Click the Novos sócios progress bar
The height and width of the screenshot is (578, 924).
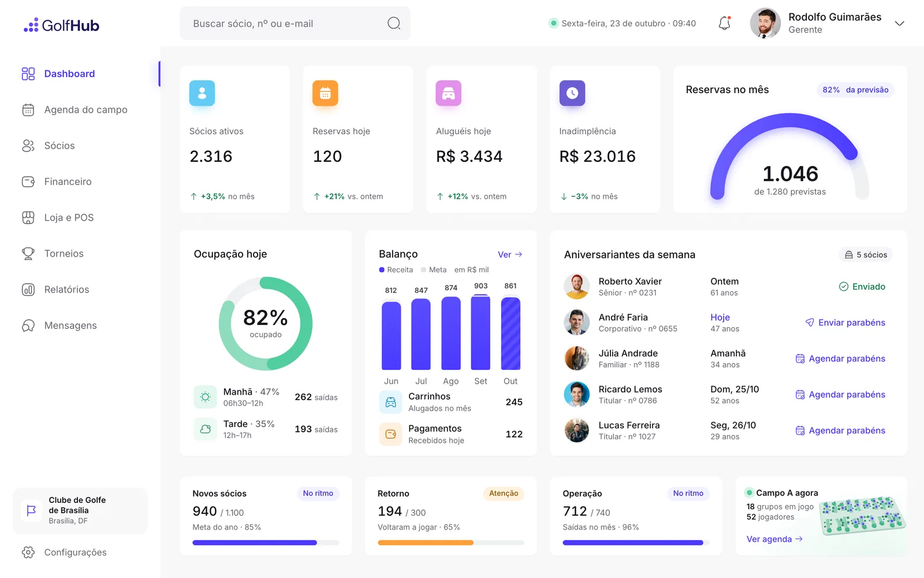pos(266,543)
